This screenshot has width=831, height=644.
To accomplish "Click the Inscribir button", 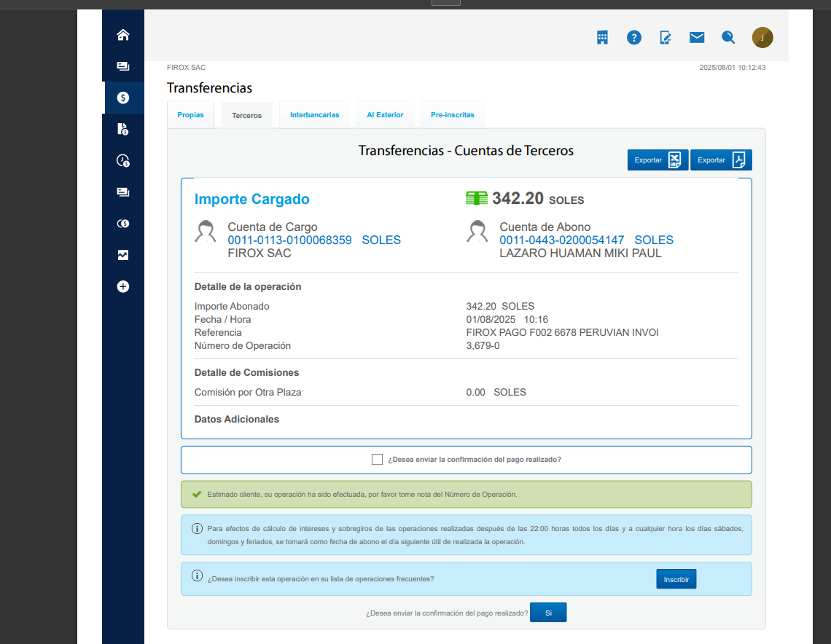I will pos(676,580).
